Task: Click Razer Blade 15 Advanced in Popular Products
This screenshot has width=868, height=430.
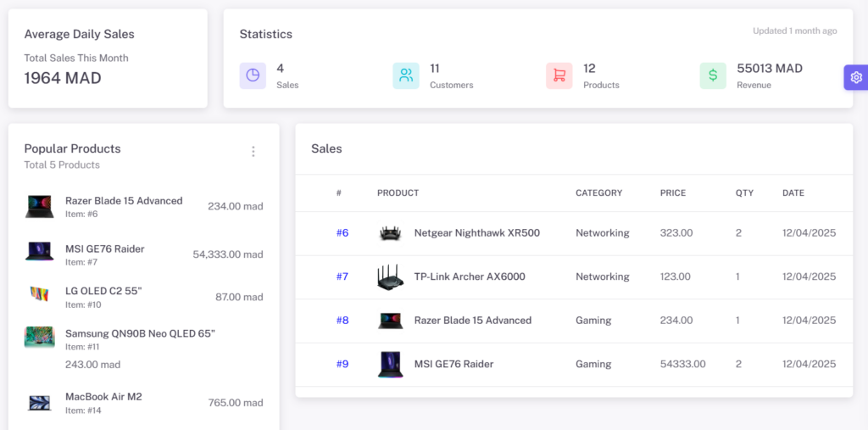Action: coord(124,201)
